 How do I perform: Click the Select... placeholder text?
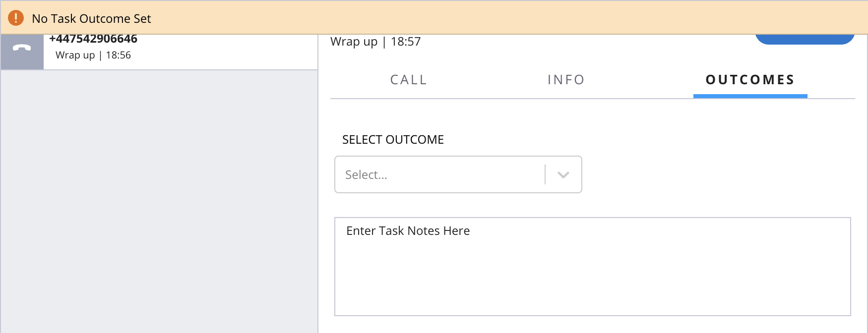click(366, 175)
